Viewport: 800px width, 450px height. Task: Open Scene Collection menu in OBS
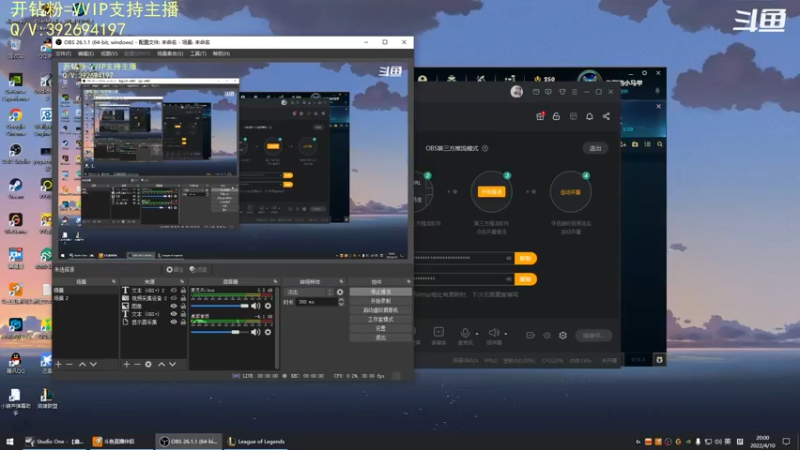pos(170,54)
